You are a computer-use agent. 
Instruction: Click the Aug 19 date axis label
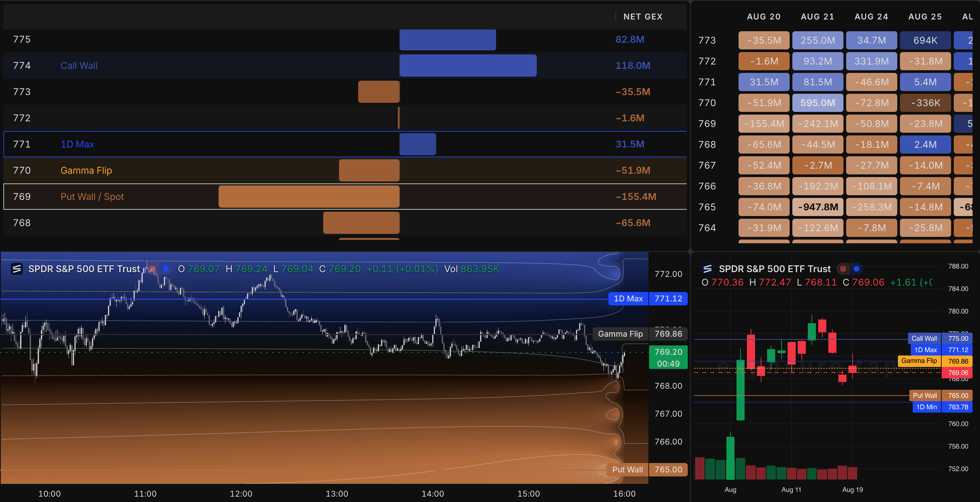[x=853, y=490]
